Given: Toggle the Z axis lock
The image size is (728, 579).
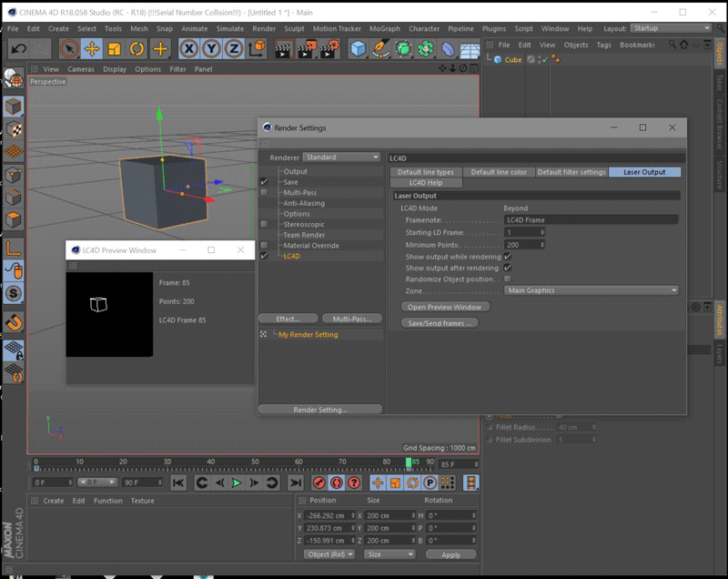Looking at the screenshot, I should [x=234, y=48].
